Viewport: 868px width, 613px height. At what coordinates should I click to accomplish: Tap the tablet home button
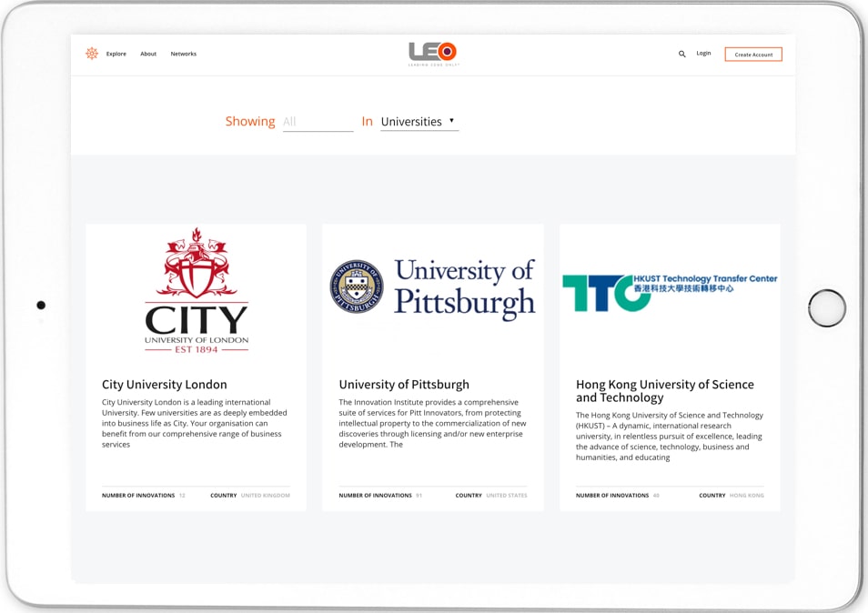coord(827,307)
